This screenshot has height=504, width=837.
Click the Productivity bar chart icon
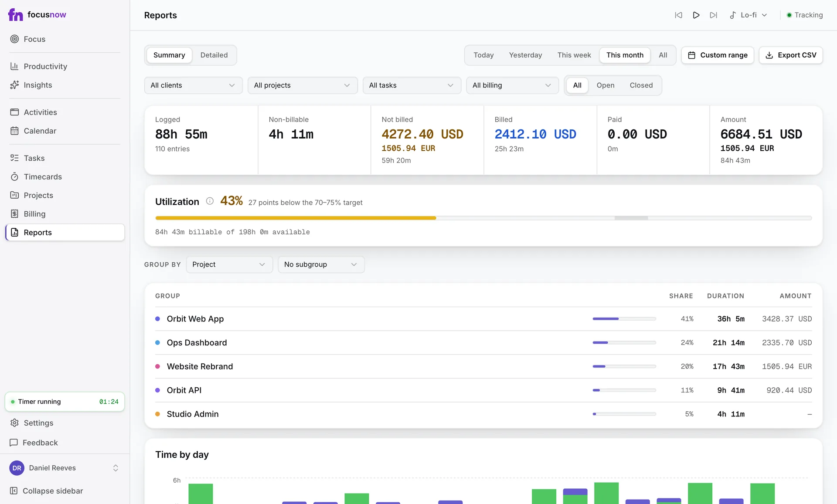point(14,66)
